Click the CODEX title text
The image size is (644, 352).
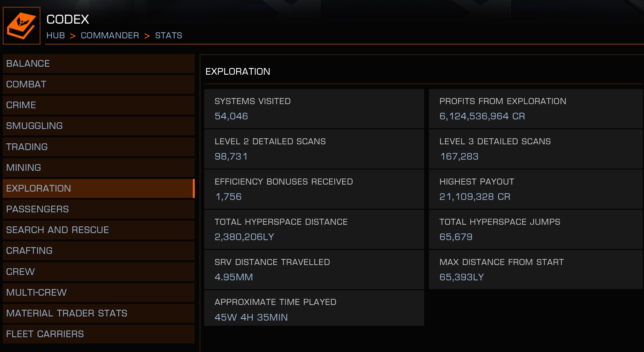point(68,19)
